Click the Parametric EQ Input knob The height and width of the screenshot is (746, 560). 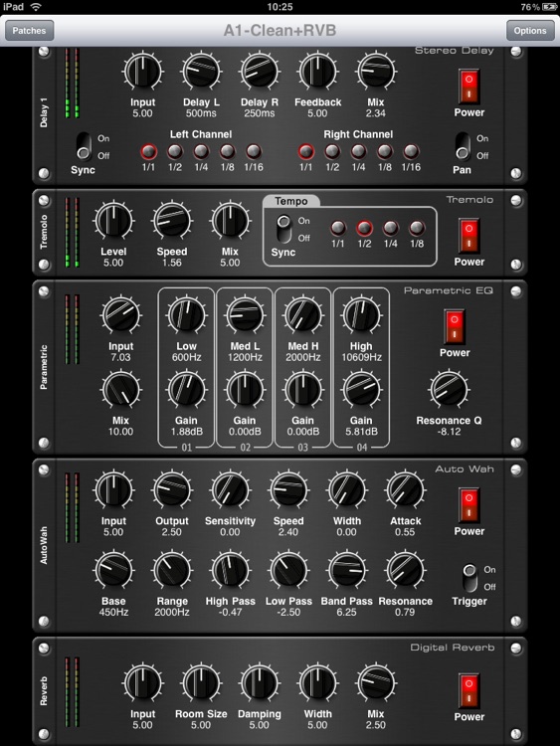[120, 315]
